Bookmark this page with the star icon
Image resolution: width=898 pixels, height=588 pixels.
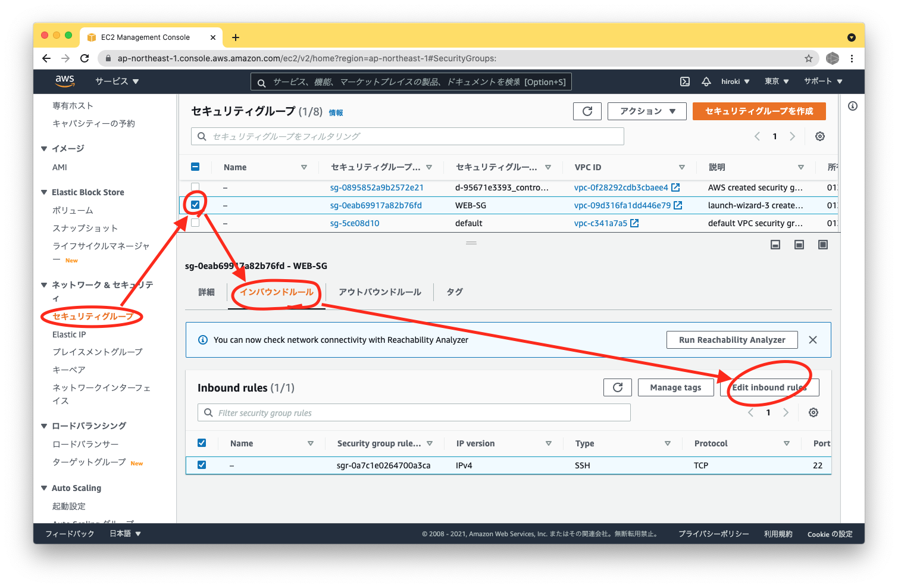808,58
